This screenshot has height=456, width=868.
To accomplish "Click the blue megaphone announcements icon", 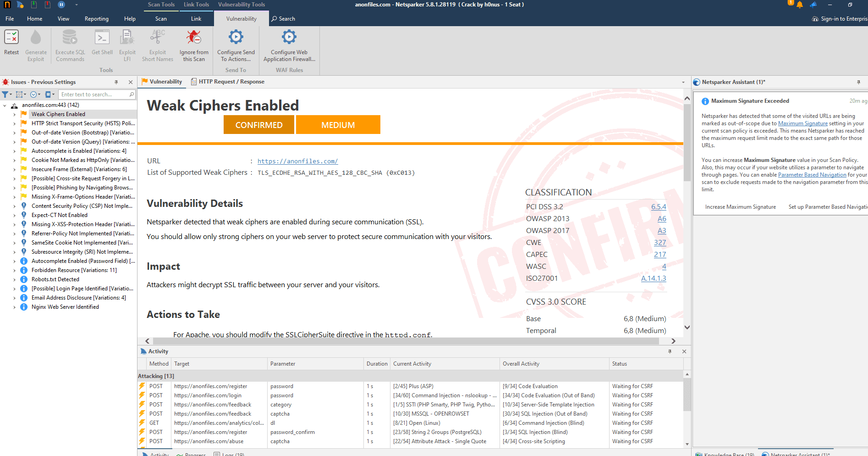I will tap(813, 5).
